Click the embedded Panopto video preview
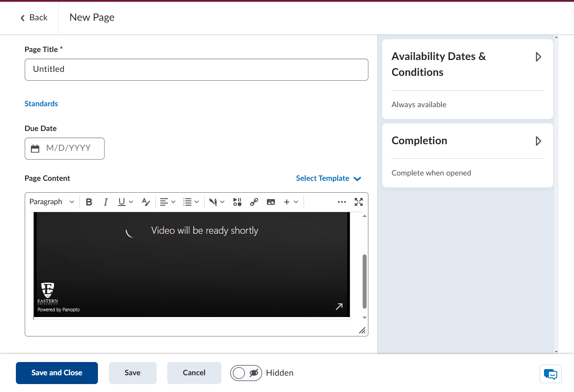The image size is (574, 392). click(191, 265)
